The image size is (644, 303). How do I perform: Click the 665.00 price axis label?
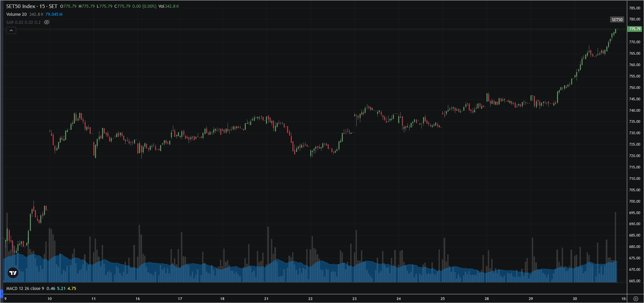click(635, 281)
